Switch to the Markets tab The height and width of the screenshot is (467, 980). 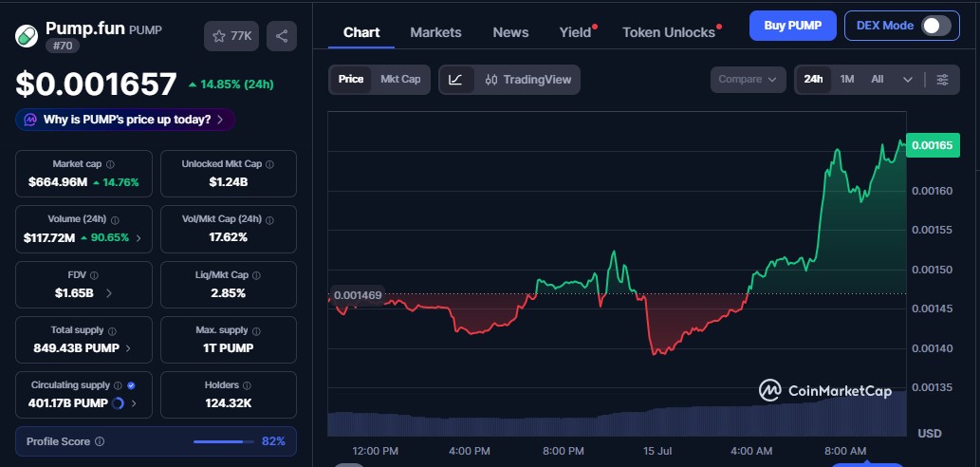435,32
